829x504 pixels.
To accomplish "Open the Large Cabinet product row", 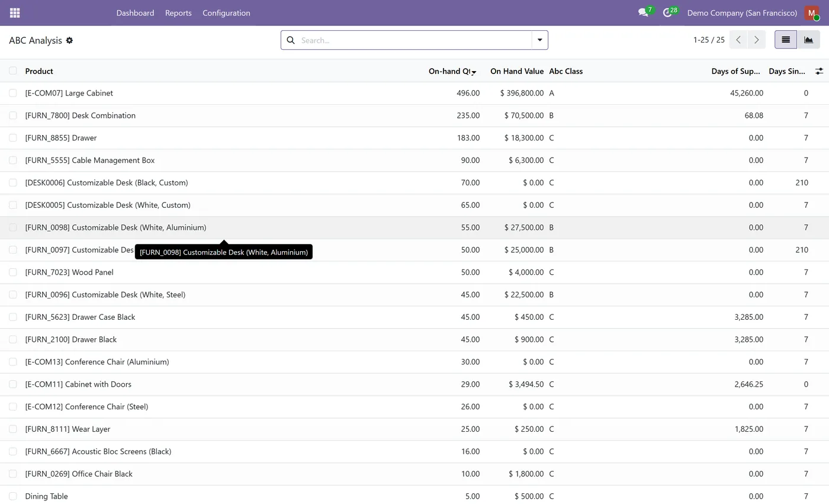I will coord(415,93).
